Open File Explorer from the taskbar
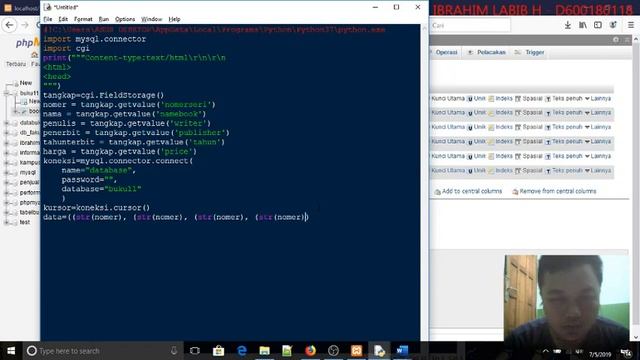 [264, 351]
